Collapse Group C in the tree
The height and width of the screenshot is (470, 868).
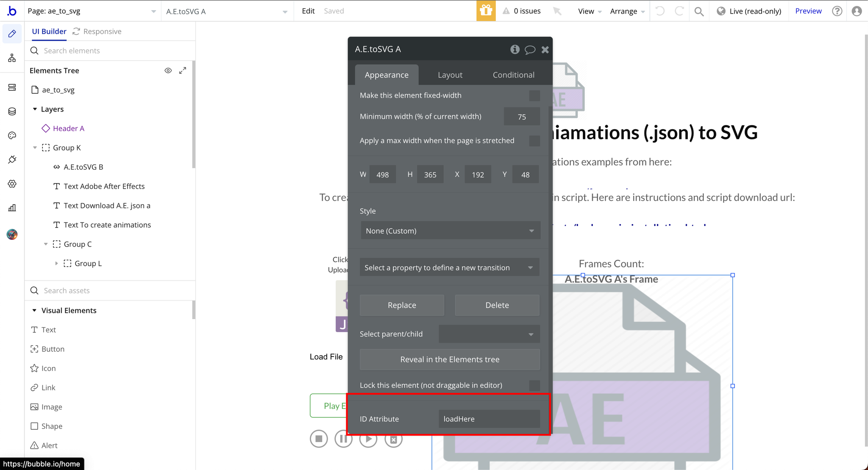click(46, 244)
